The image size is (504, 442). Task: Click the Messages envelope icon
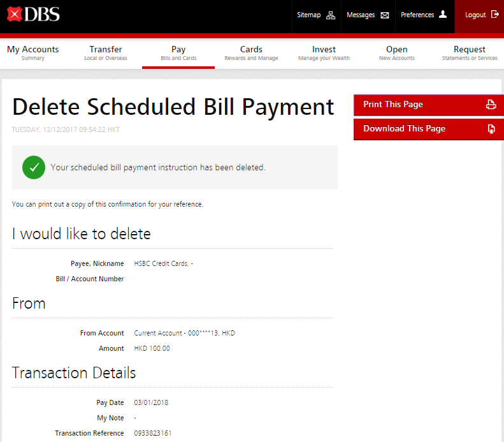click(385, 15)
